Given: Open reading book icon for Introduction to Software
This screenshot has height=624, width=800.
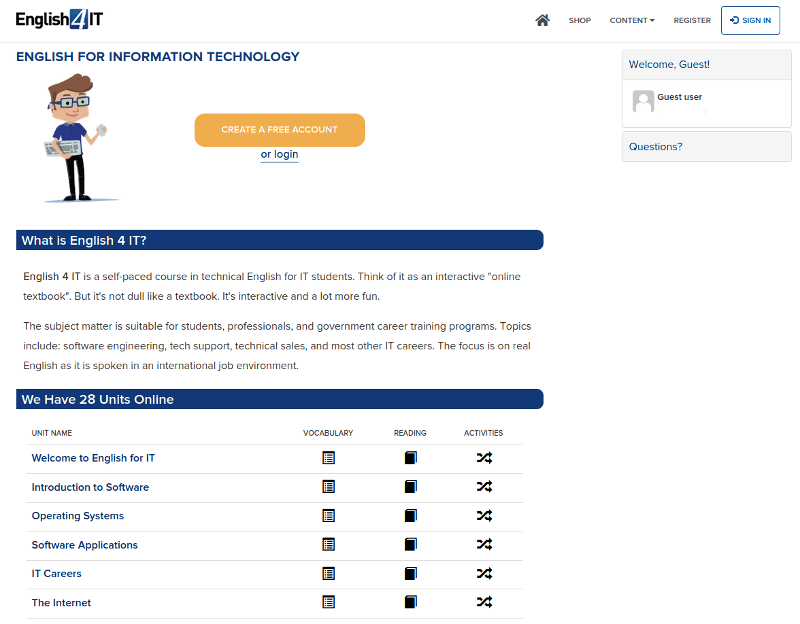Looking at the screenshot, I should (411, 487).
